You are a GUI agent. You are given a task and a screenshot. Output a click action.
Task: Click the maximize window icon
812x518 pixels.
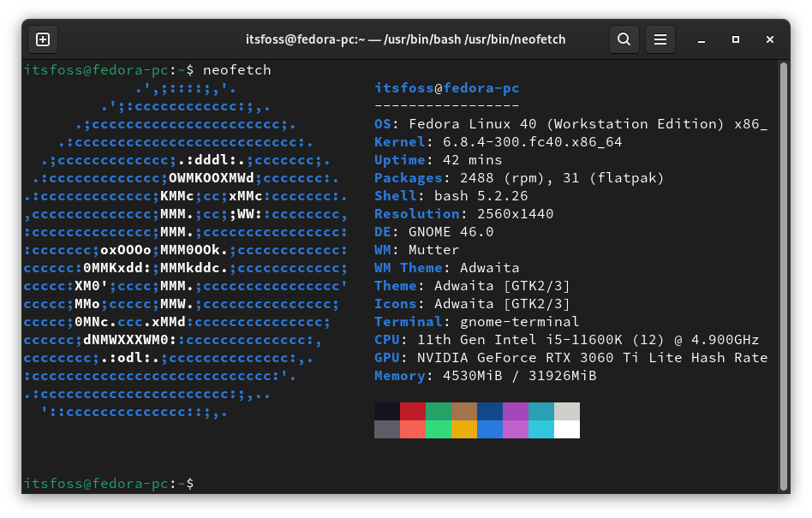coord(735,39)
